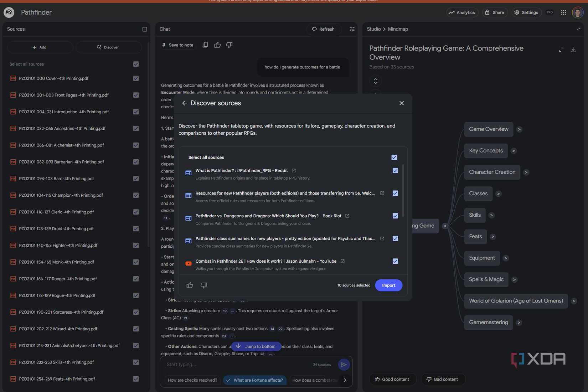Expand Classes mindmap node
This screenshot has height=392, width=588.
498,194
